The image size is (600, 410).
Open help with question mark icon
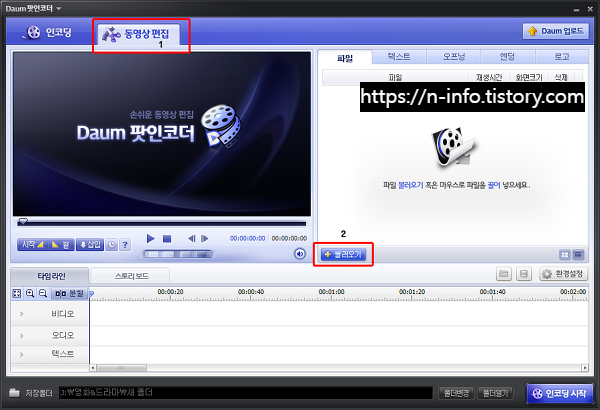(125, 245)
